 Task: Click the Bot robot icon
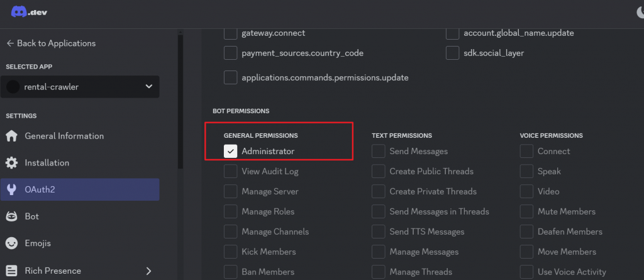click(x=11, y=216)
